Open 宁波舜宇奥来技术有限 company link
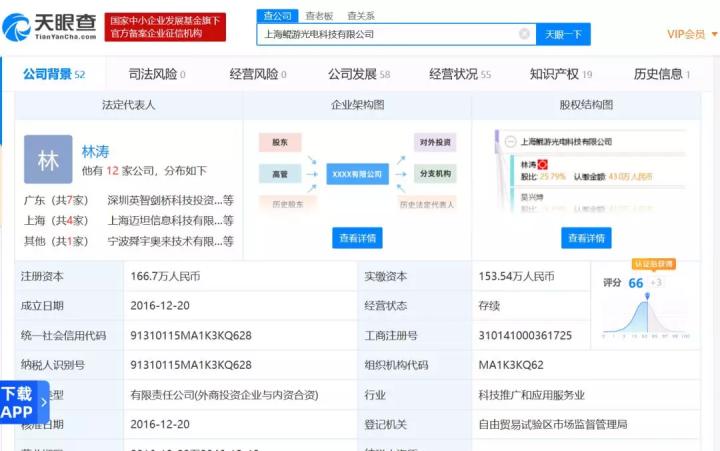This screenshot has height=451, width=720. pos(170,241)
